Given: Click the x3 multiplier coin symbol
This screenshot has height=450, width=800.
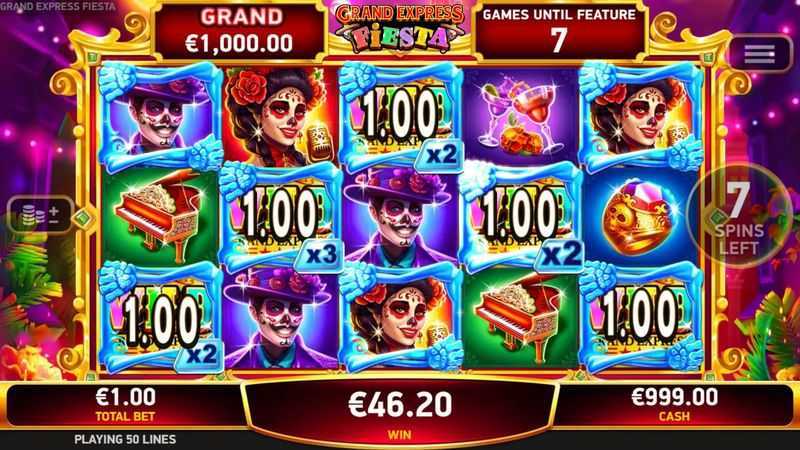Looking at the screenshot, I should tap(281, 218).
